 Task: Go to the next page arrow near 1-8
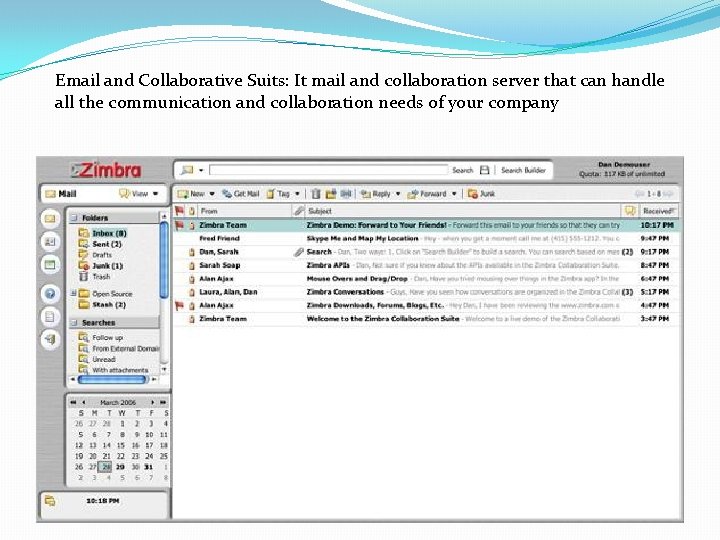669,194
